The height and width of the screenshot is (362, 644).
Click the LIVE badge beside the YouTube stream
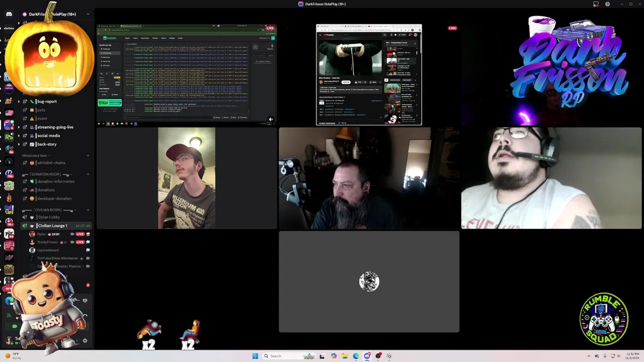click(452, 28)
